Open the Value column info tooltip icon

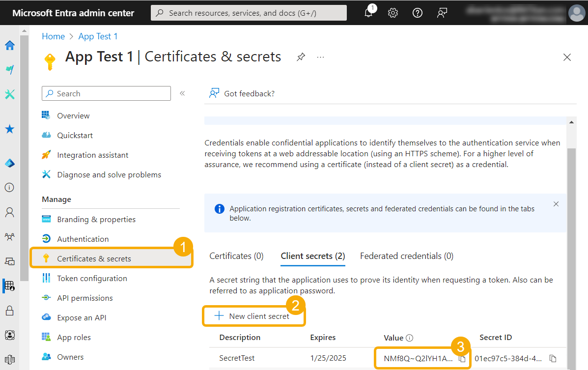click(409, 338)
